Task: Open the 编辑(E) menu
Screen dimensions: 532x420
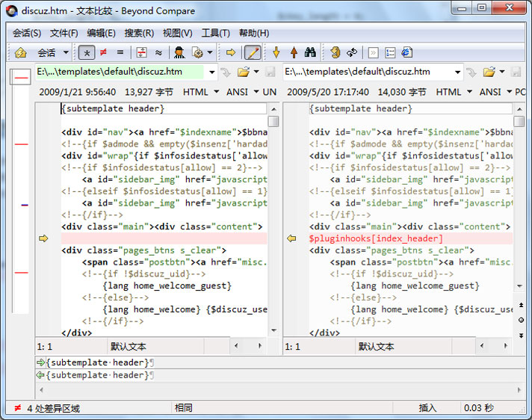Action: [101, 33]
